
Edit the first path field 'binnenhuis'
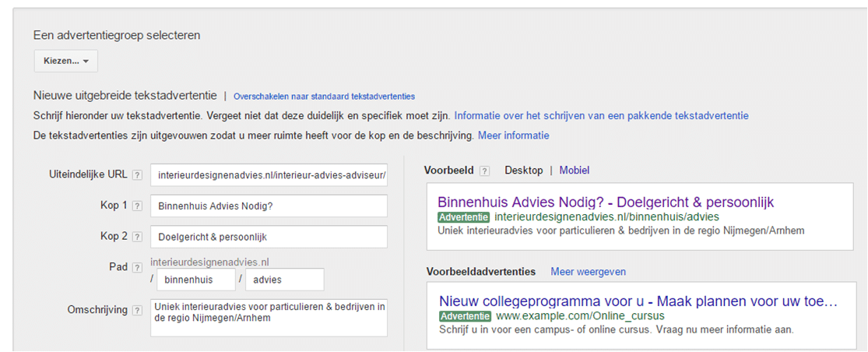[x=196, y=280]
